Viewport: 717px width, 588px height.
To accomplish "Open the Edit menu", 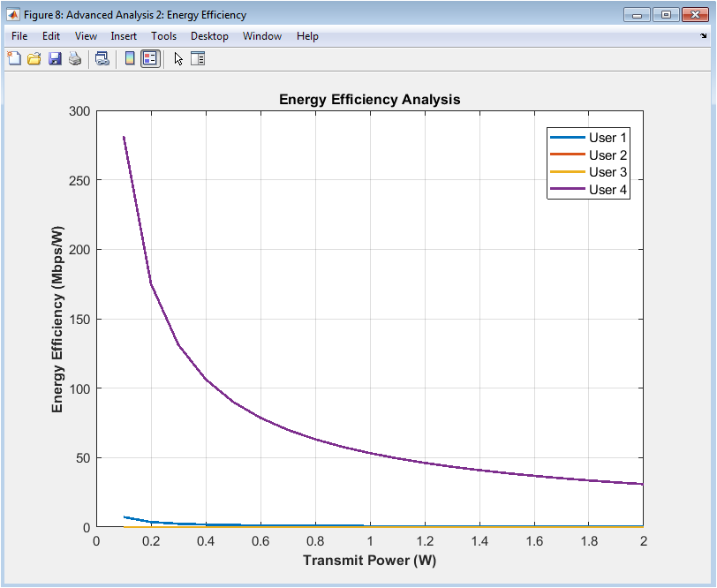I will 51,36.
